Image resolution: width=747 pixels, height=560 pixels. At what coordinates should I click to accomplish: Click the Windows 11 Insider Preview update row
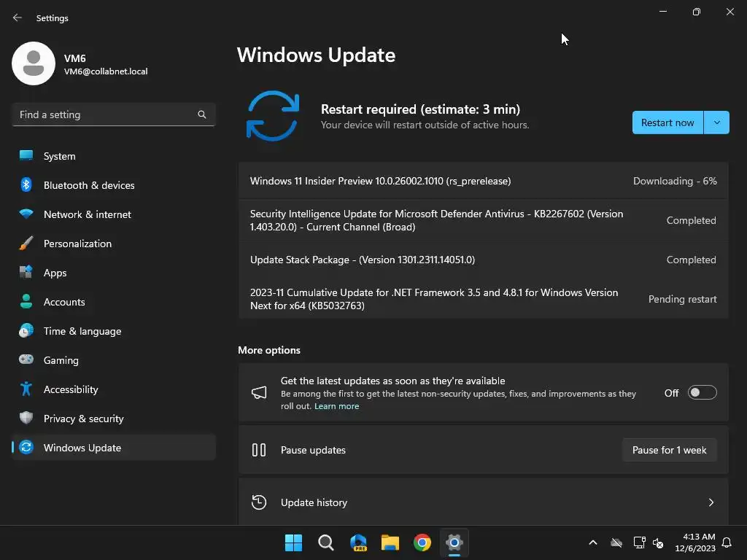pos(484,181)
